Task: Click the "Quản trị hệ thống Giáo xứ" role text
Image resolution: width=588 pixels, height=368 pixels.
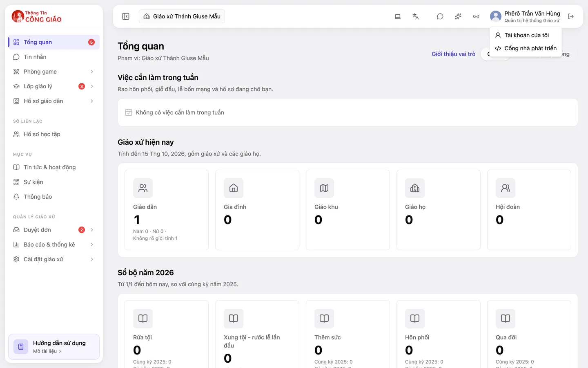Action: tap(532, 20)
